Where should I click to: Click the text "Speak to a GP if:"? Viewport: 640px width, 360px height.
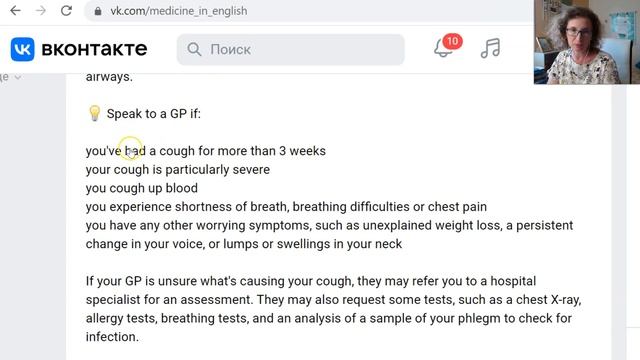click(x=154, y=113)
